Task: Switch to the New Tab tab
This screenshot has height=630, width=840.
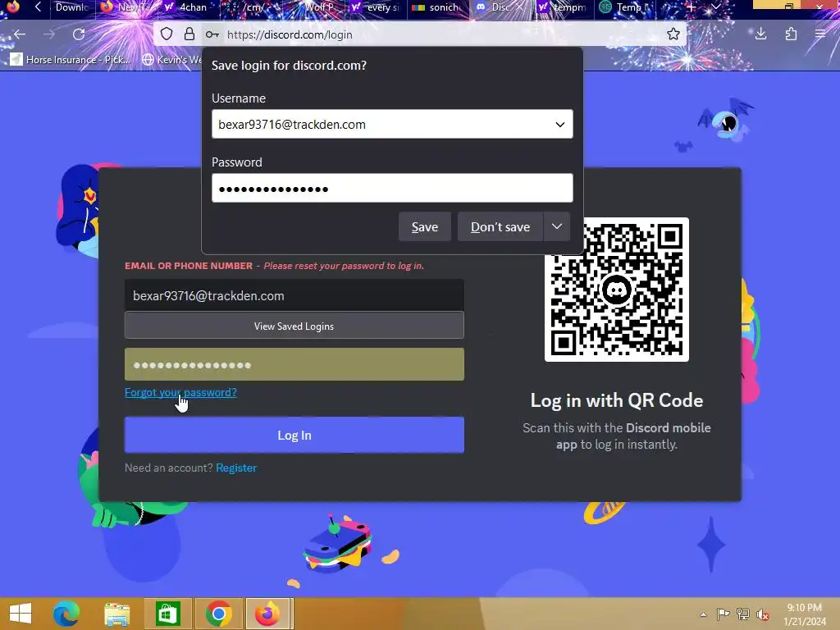Action: click(x=125, y=7)
